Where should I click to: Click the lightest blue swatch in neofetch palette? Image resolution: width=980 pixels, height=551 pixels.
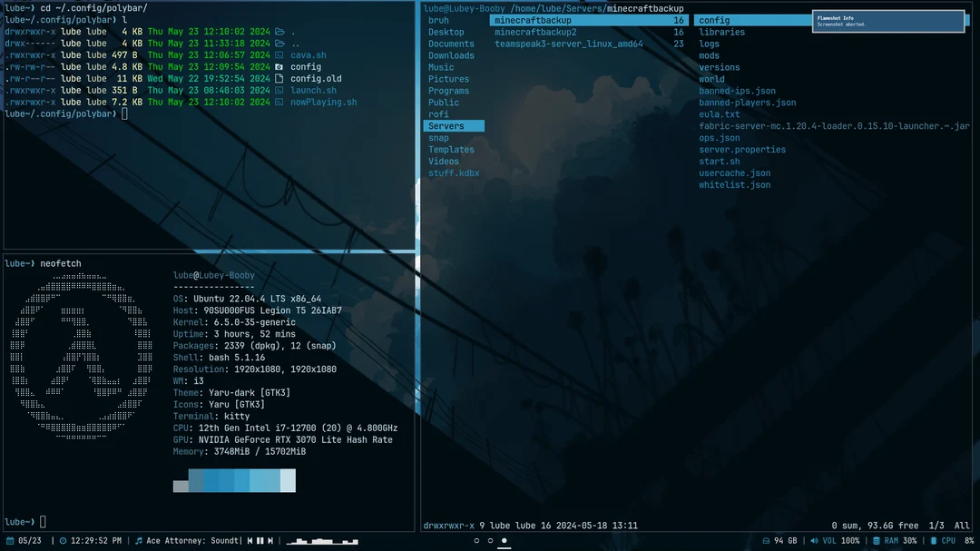point(287,481)
